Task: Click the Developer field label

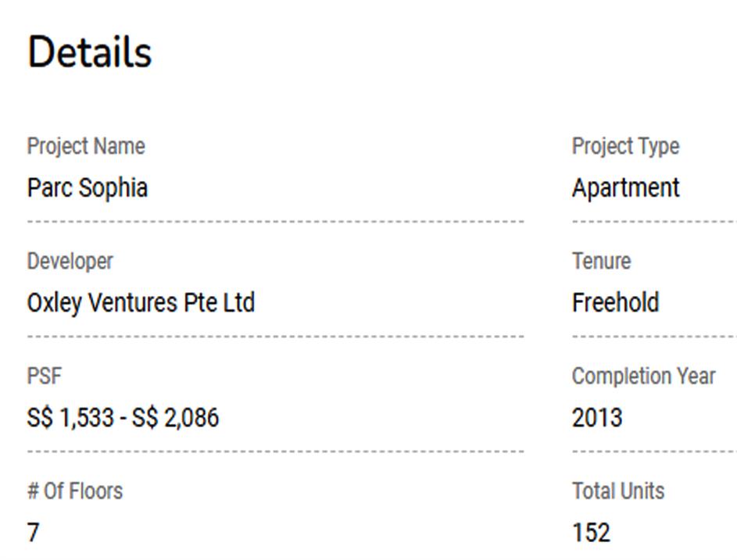Action: tap(70, 261)
